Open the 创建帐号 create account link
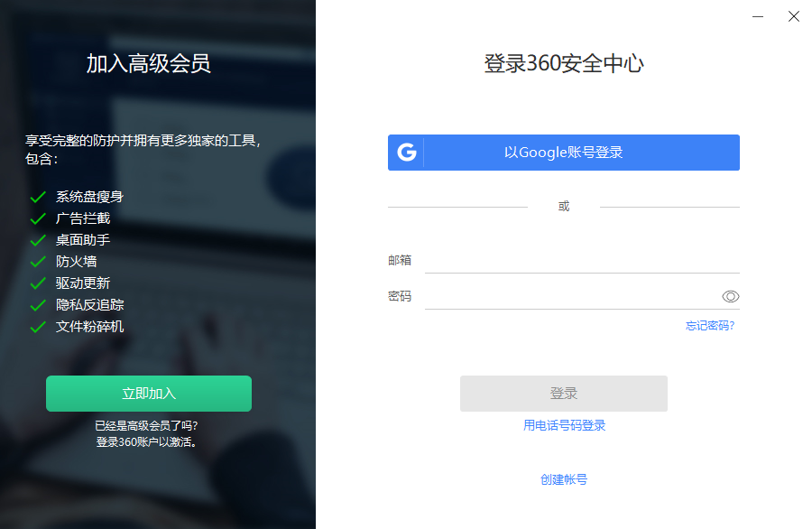This screenshot has width=812, height=529. click(563, 479)
